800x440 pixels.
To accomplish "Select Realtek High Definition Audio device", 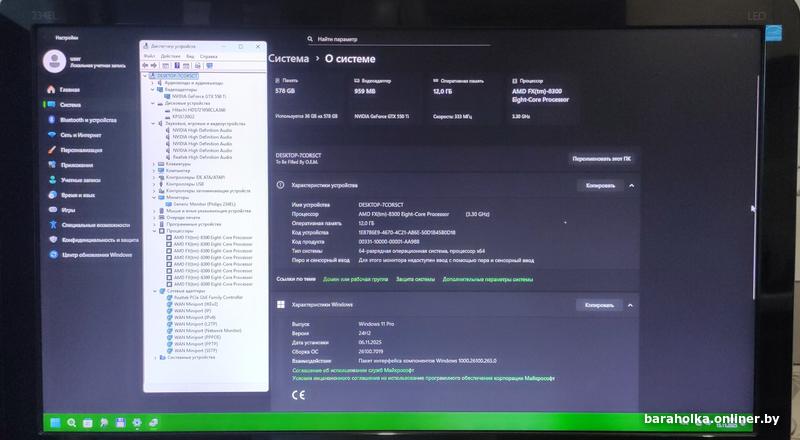I will [x=199, y=157].
